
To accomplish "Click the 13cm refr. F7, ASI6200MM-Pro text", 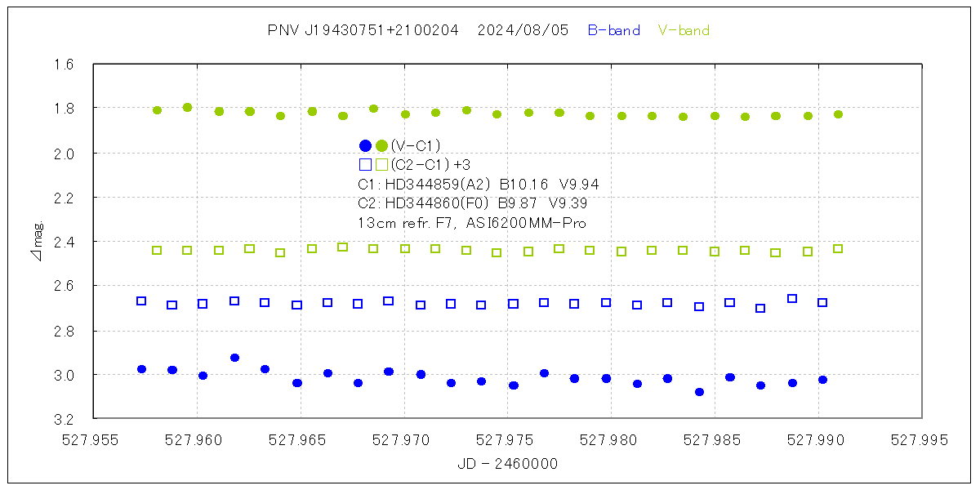I will 472,222.
